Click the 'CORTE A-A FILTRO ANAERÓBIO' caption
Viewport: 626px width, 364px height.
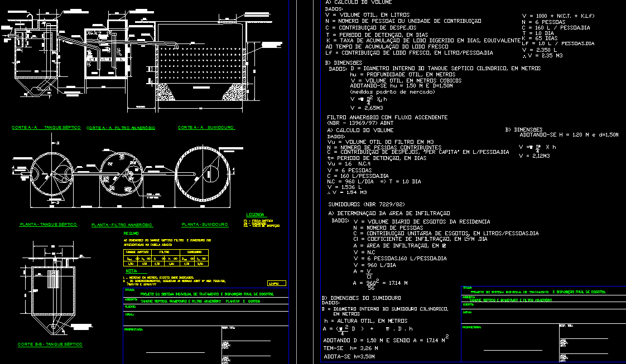click(121, 128)
